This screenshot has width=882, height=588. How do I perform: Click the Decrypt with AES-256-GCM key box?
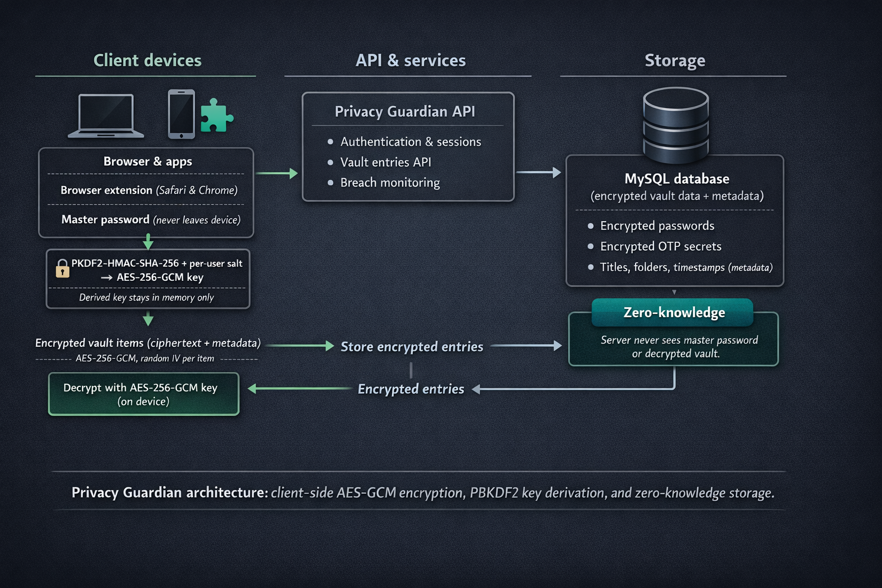[x=144, y=394]
